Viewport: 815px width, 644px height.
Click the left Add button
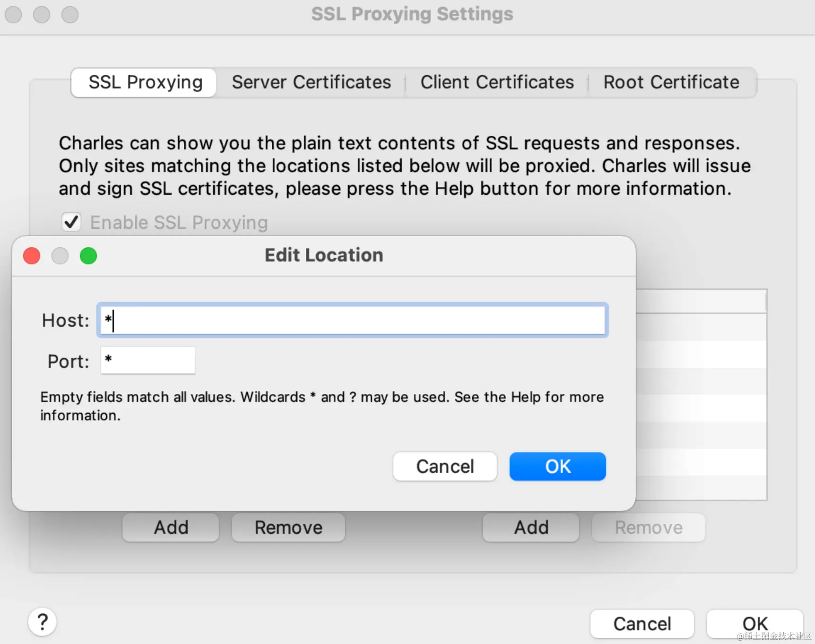(x=171, y=528)
